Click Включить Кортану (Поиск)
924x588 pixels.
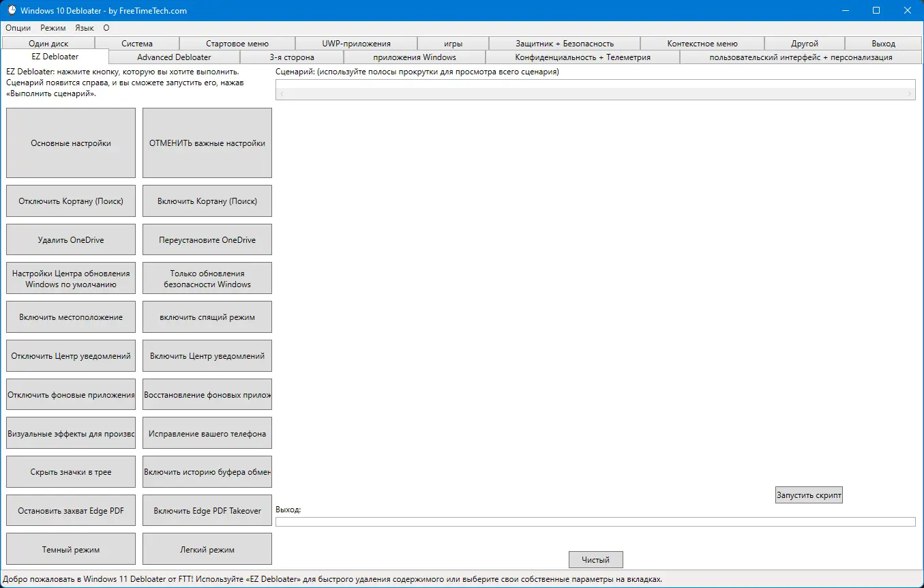[207, 201]
